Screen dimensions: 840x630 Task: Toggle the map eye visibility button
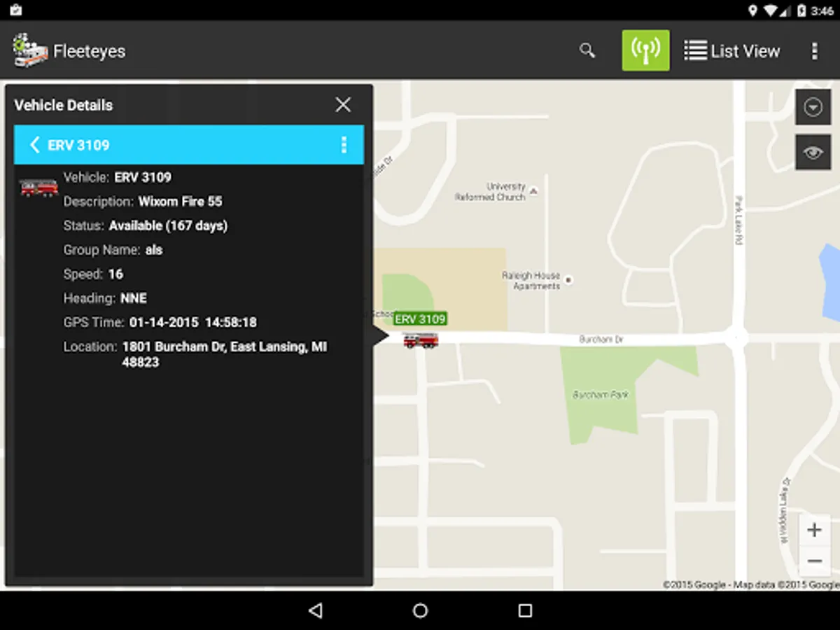813,152
